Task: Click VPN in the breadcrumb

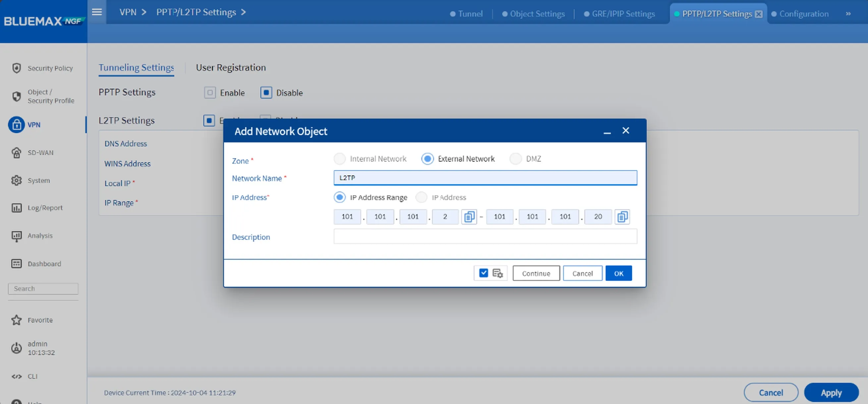Action: pyautogui.click(x=128, y=12)
